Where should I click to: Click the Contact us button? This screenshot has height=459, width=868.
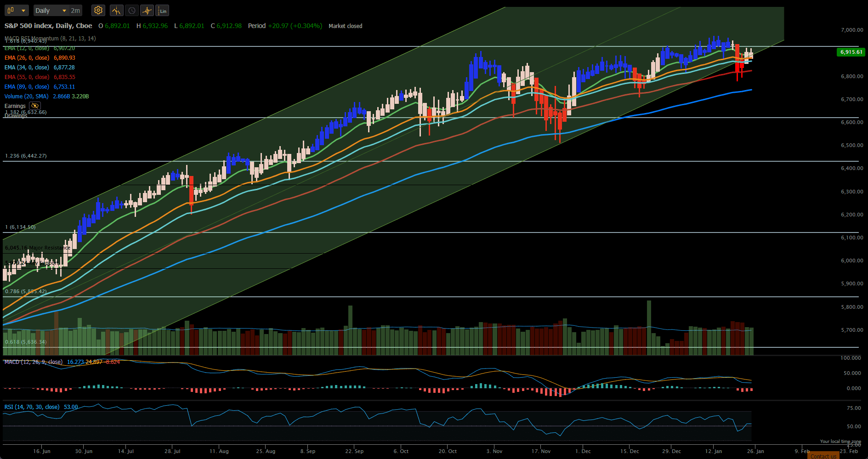coord(823,456)
